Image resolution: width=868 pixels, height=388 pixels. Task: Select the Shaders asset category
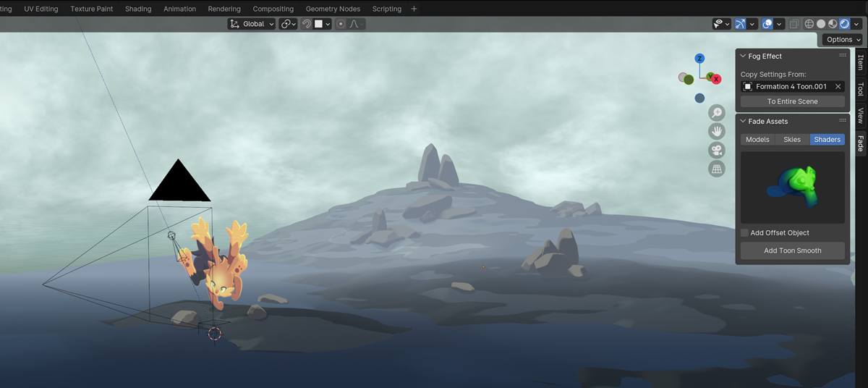click(x=827, y=139)
